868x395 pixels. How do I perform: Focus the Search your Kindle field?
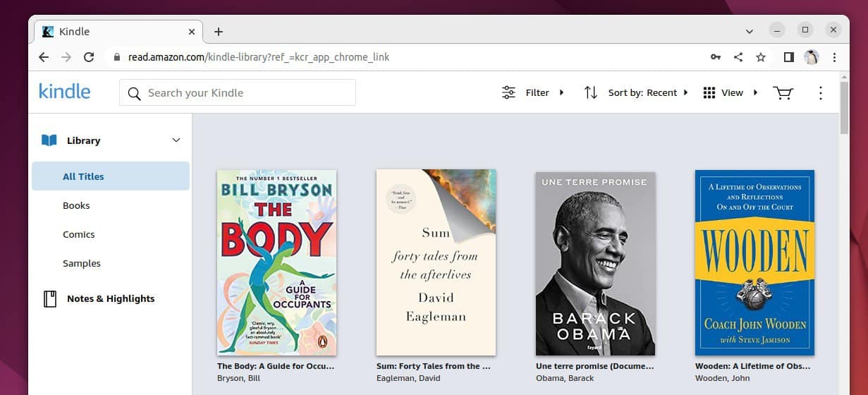(238, 92)
